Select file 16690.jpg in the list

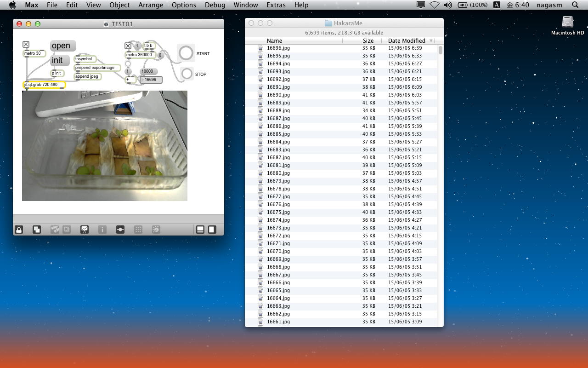tap(278, 95)
